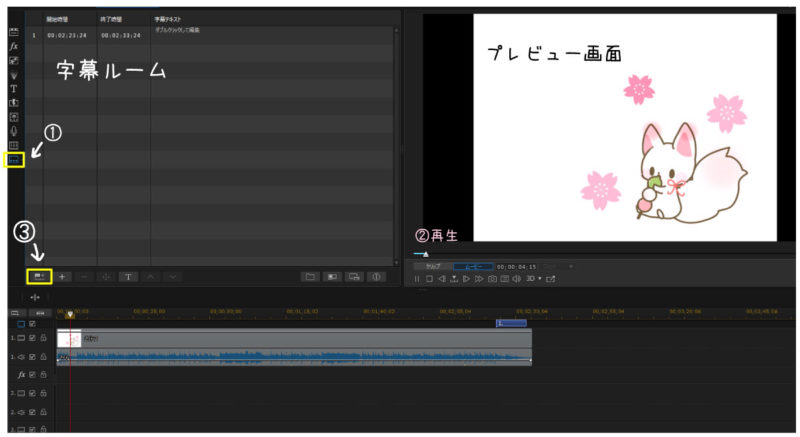Move subtitle up with the chevron-up button

pyautogui.click(x=150, y=276)
